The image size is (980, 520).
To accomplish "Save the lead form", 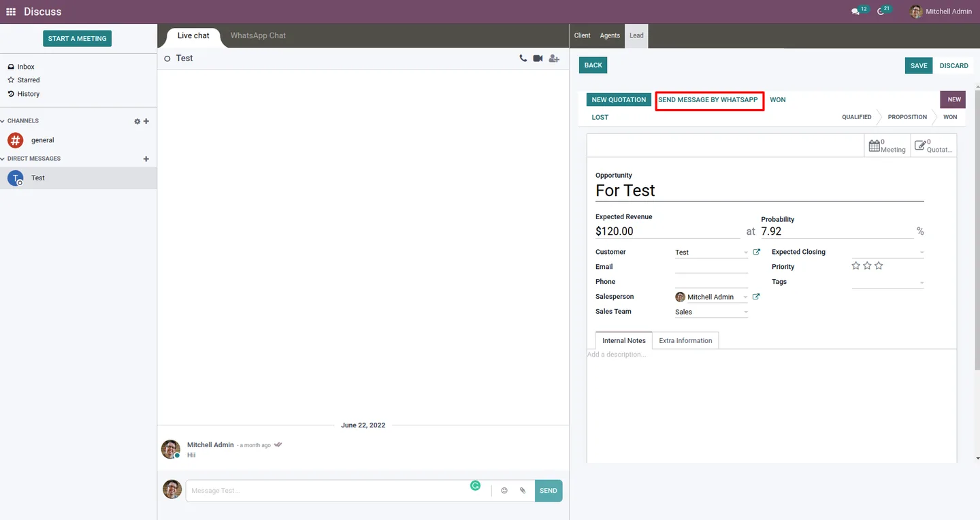I will 919,66.
